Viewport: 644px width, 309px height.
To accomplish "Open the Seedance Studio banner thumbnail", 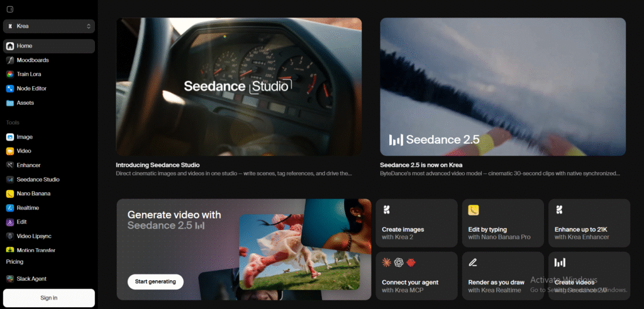I will pyautogui.click(x=239, y=87).
